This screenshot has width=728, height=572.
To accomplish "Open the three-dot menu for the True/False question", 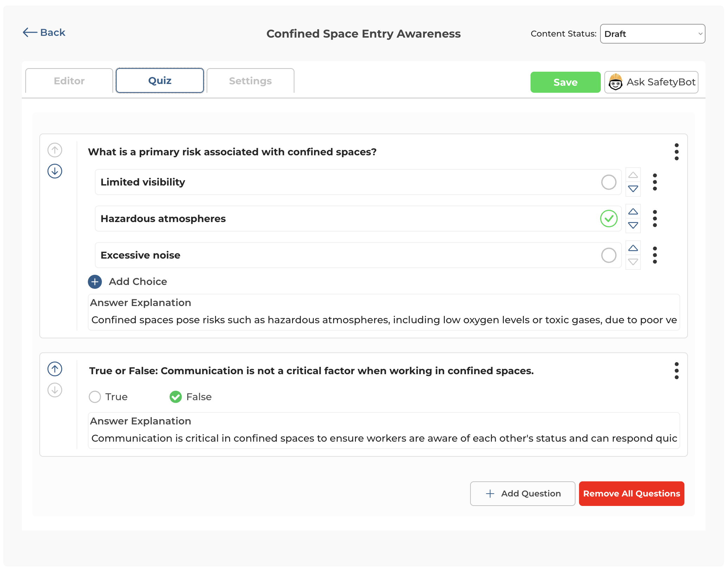I will tap(677, 371).
